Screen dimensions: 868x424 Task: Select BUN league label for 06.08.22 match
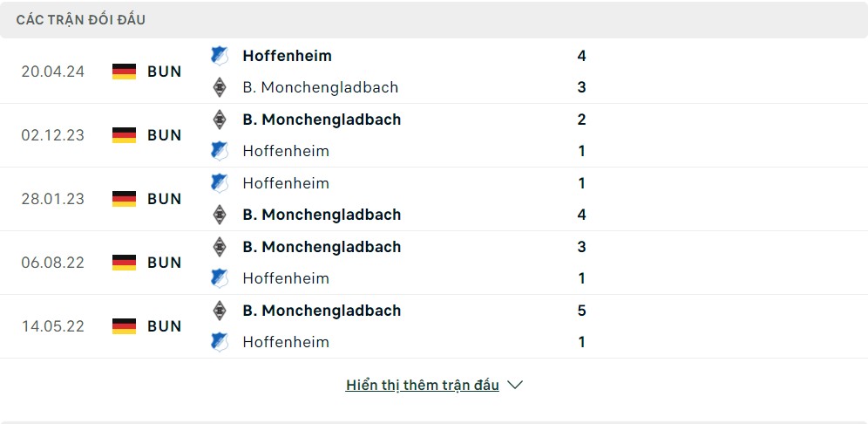click(x=165, y=263)
